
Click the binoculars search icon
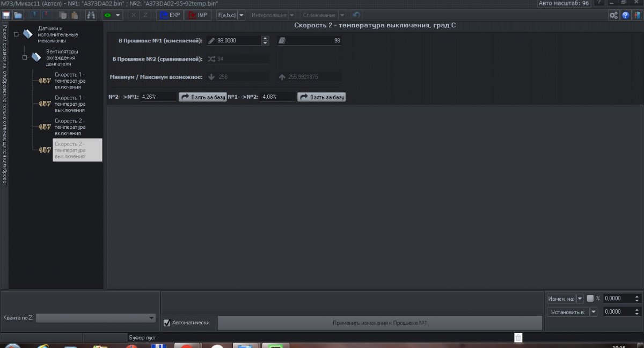[91, 15]
